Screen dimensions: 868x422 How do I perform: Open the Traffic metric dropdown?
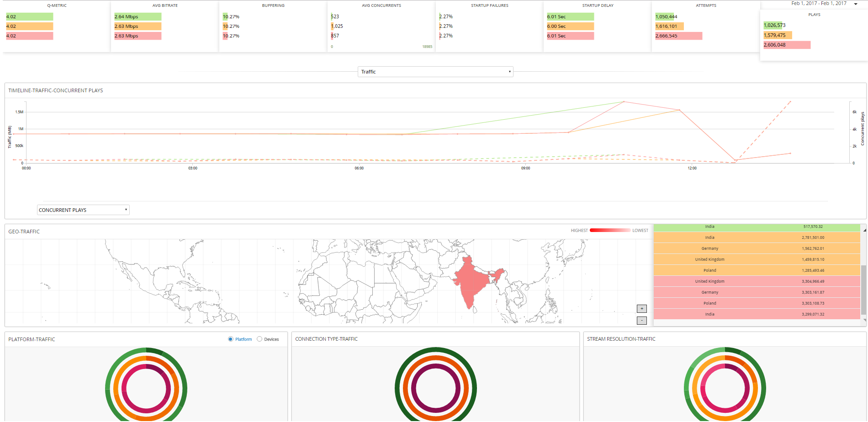coord(435,72)
